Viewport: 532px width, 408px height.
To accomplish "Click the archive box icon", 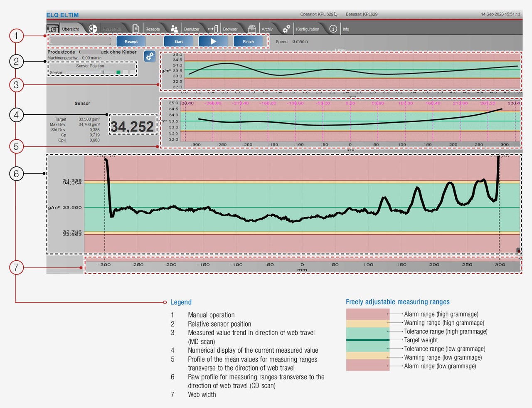I will pos(251,29).
